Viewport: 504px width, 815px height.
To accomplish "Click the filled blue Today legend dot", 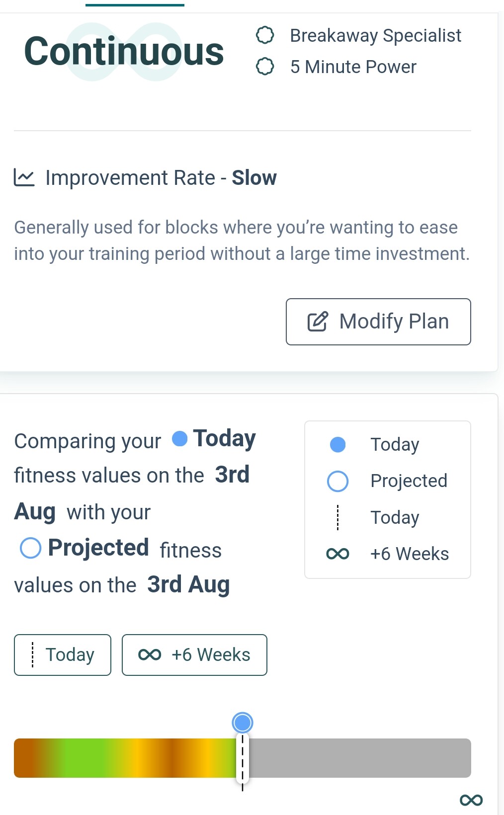I will (x=337, y=444).
